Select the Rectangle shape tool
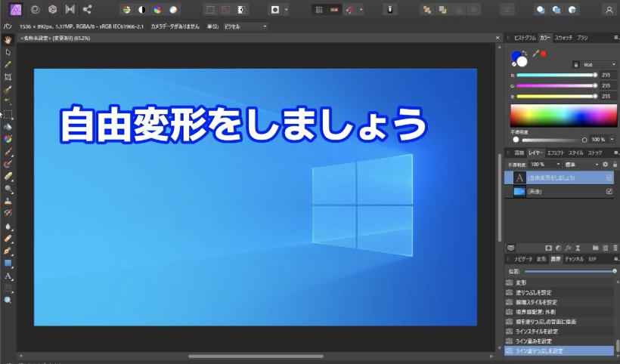Screen dimensions: 620x364 tap(8, 263)
